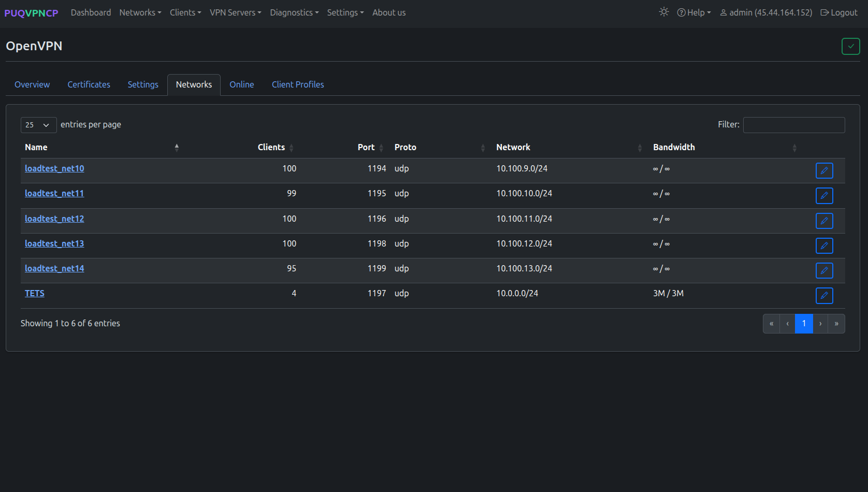This screenshot has height=492, width=868.
Task: Open the admin user profile
Action: pos(766,12)
